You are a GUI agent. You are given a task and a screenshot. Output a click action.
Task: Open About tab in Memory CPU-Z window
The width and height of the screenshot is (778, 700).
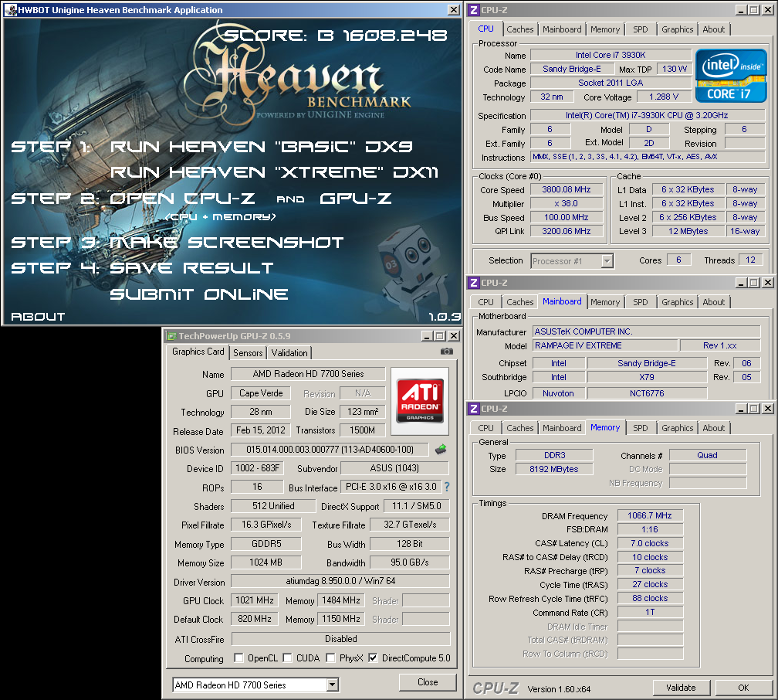713,428
